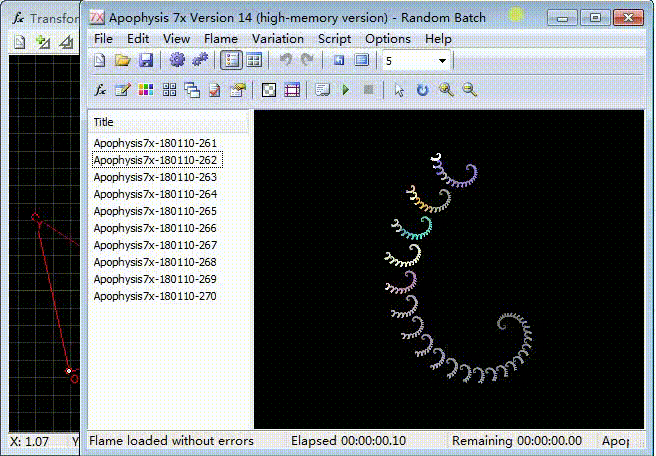Select the zoom out magnifier tool
Image resolution: width=656 pixels, height=456 pixels.
click(469, 90)
